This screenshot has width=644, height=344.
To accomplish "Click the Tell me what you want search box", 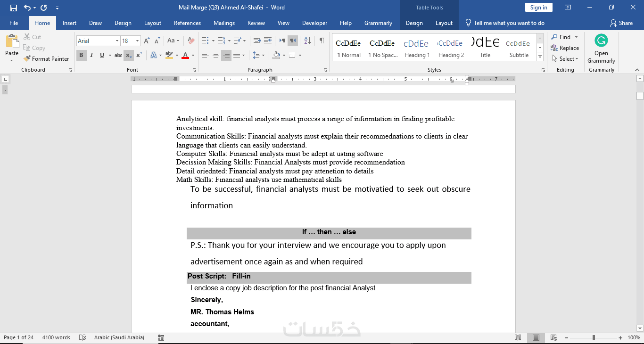I will pyautogui.click(x=504, y=23).
